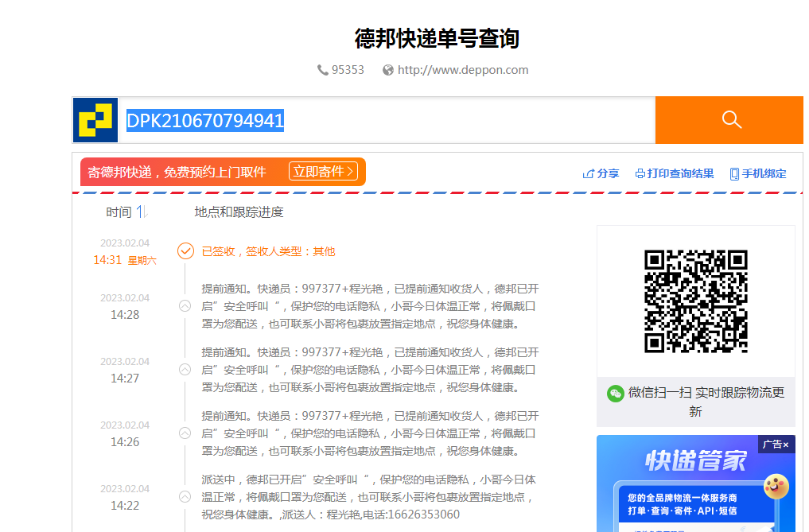
Task: Open the http://www.deppon.com website link
Action: [x=463, y=70]
